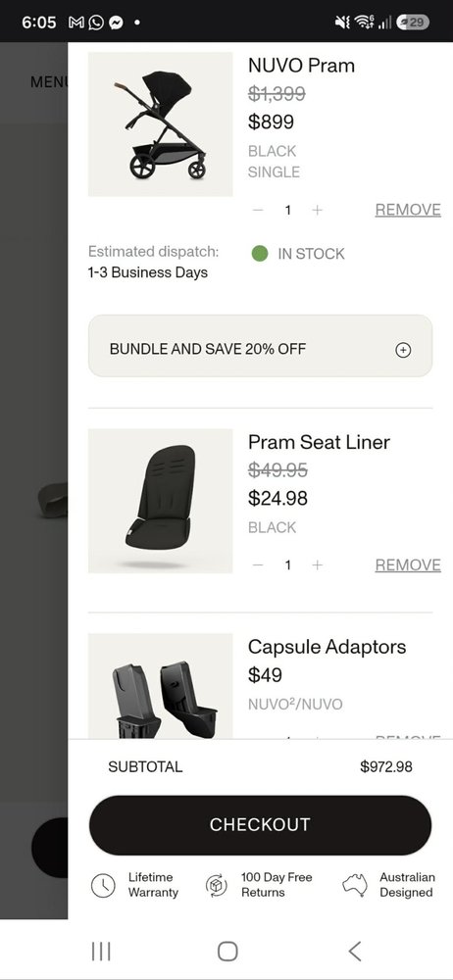Tap the Android back navigation arrow
453x980 pixels.
coord(355,952)
